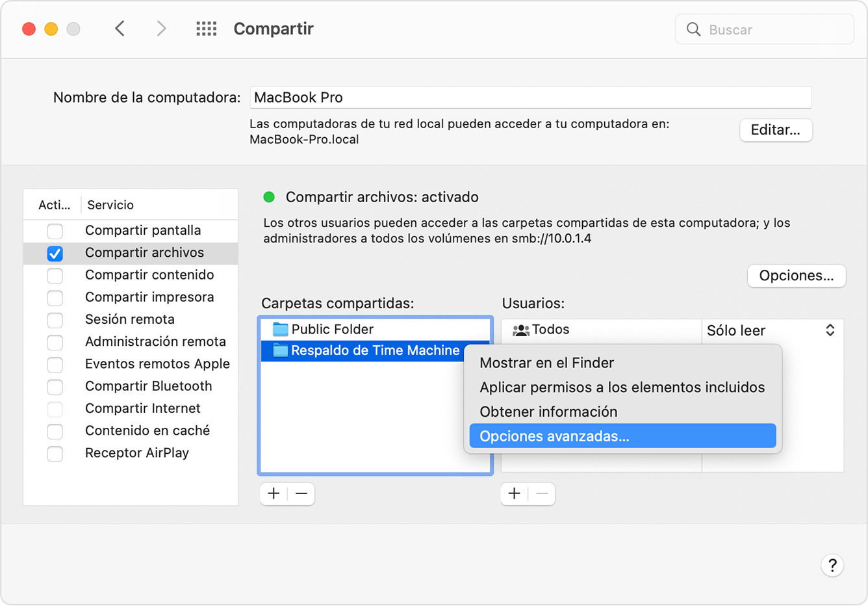Viewport: 868px width, 606px height.
Task: Select Public Folder in shared folders list
Action: click(x=376, y=329)
